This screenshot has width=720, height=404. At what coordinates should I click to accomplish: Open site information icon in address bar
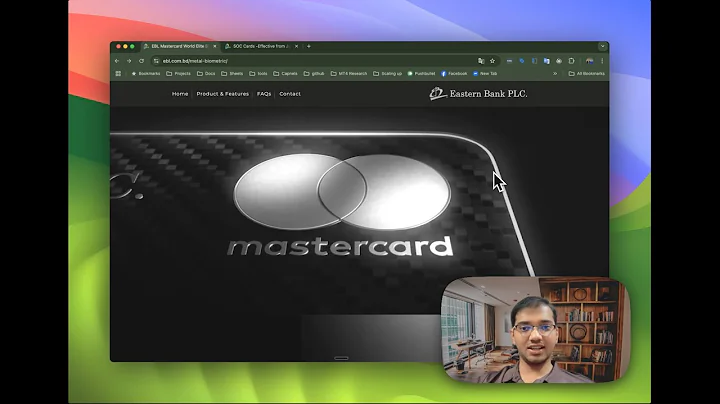point(157,61)
